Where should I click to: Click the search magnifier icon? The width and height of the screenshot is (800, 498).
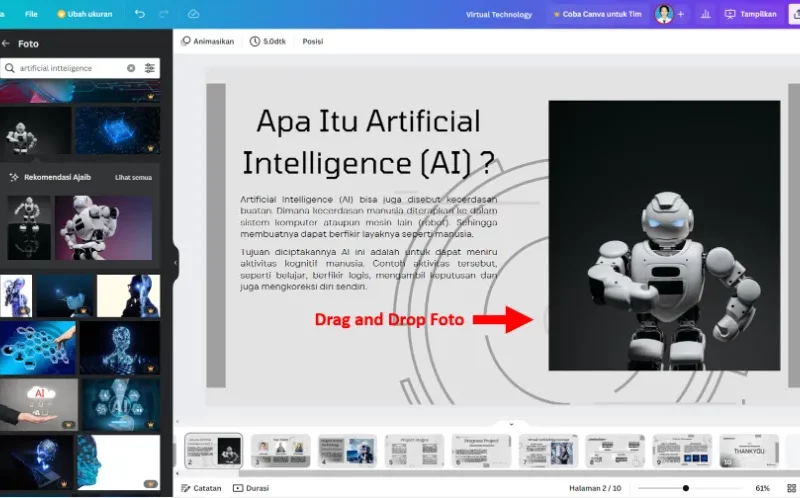(x=10, y=68)
